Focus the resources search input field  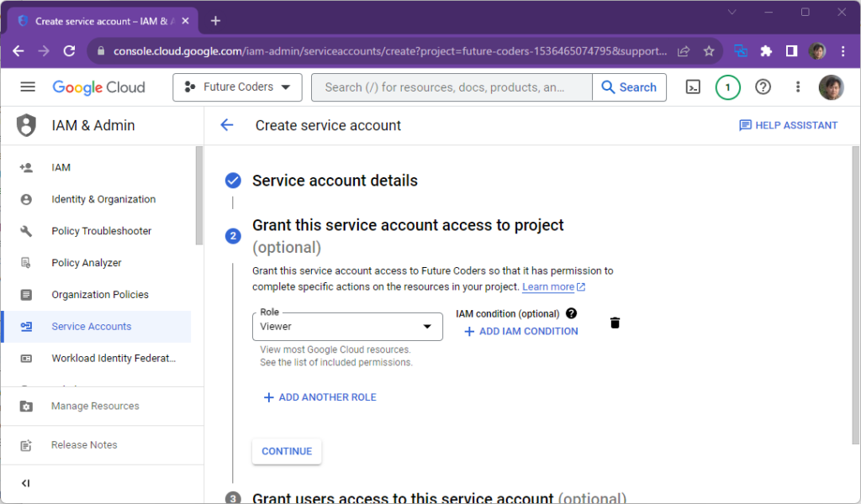[452, 87]
